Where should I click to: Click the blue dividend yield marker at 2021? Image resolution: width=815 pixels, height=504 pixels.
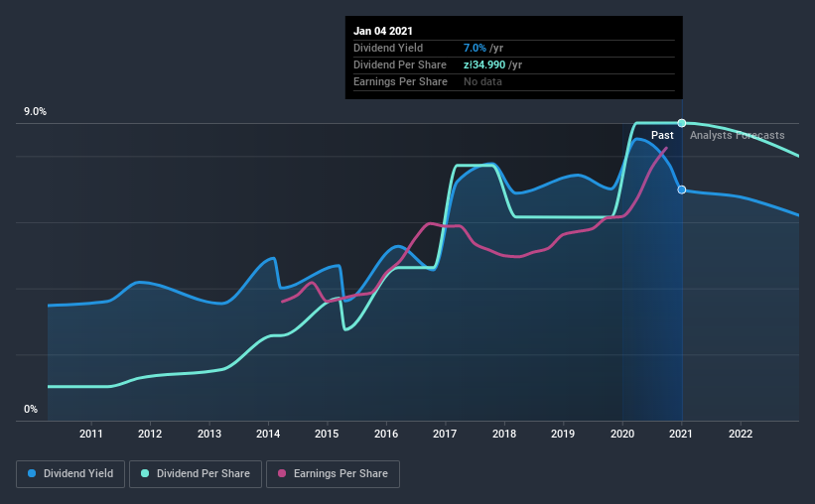tap(682, 189)
